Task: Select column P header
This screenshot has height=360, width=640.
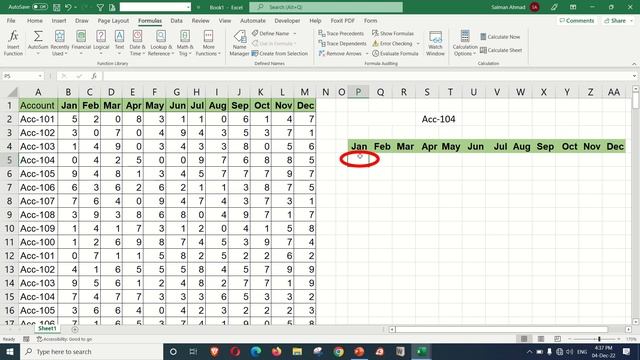Action: pyautogui.click(x=358, y=92)
